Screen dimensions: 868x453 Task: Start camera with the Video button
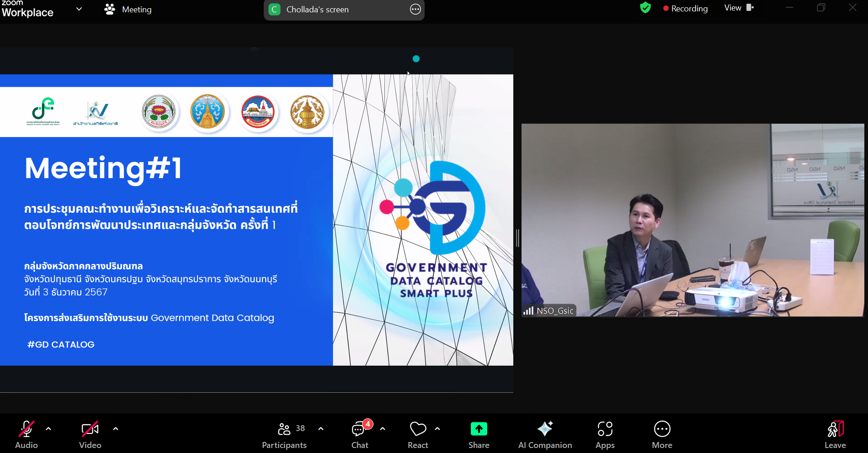[x=90, y=434]
